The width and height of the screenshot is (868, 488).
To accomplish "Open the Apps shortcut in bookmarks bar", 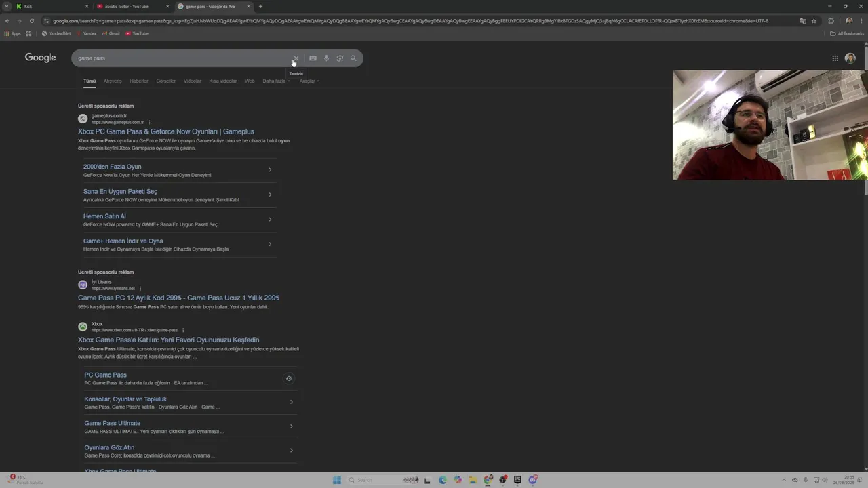I will pos(12,33).
